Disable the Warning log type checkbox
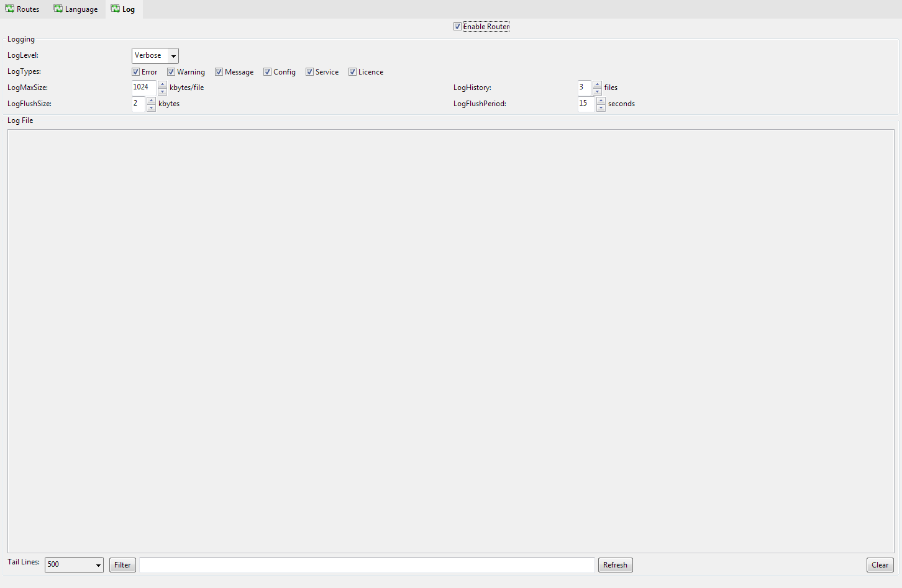The width and height of the screenshot is (902, 588). 171,72
